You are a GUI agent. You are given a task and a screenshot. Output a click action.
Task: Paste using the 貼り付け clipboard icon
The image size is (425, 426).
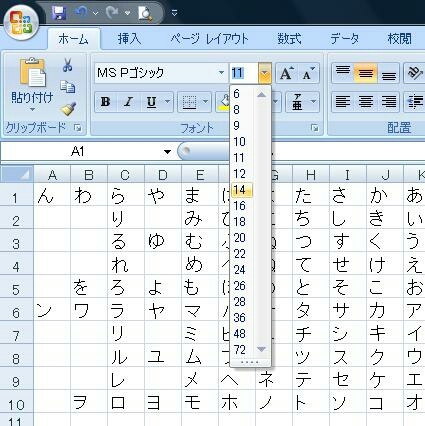(x=32, y=72)
